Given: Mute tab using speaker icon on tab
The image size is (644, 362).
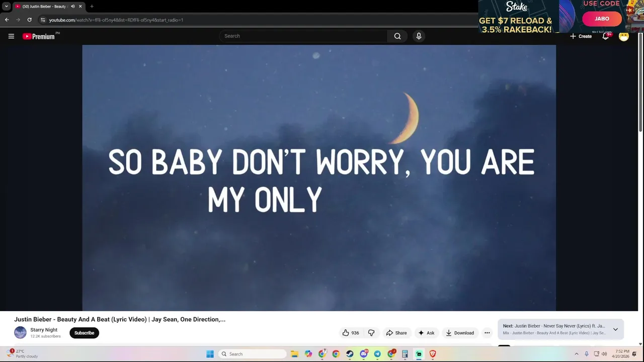Looking at the screenshot, I should tap(73, 7).
